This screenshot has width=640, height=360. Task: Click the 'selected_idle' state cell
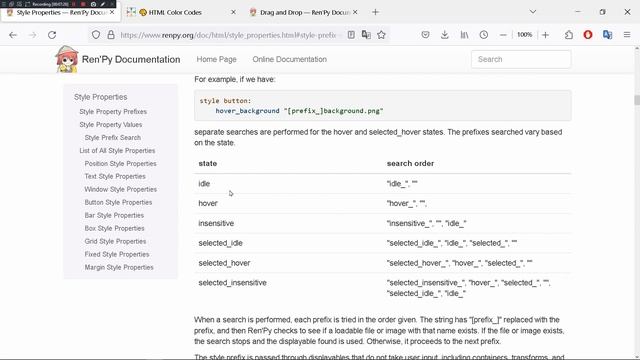tap(220, 243)
